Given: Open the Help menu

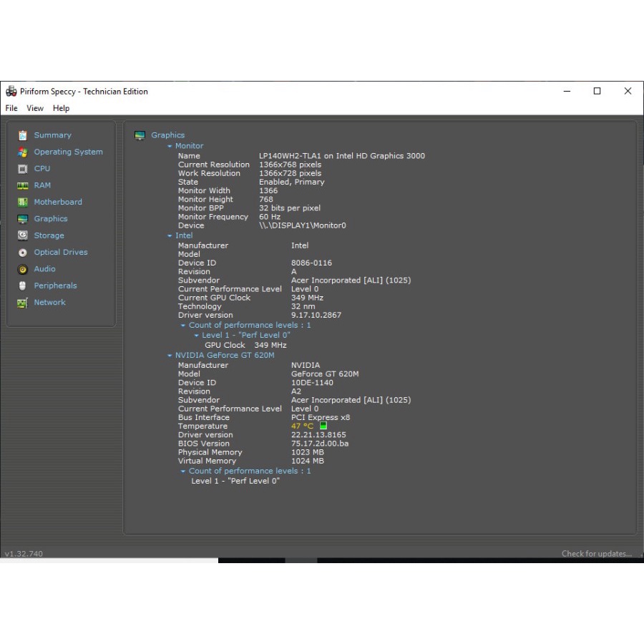Looking at the screenshot, I should [62, 108].
